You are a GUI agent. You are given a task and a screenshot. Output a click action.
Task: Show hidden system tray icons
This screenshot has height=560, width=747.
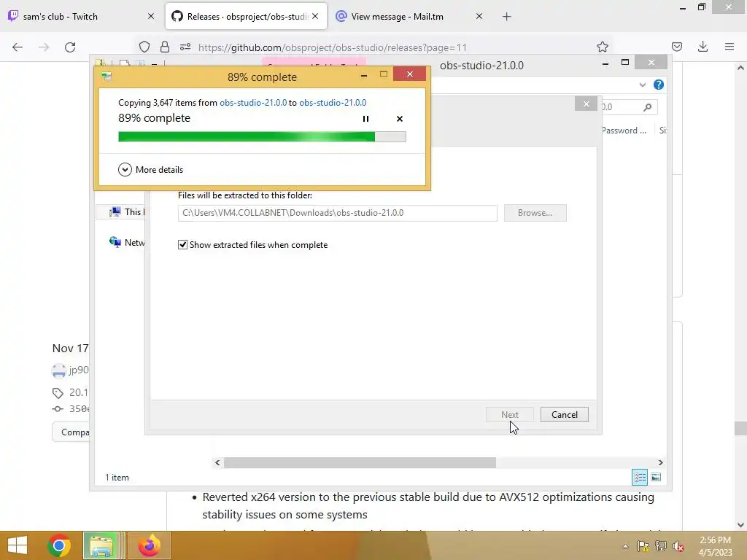tap(625, 546)
